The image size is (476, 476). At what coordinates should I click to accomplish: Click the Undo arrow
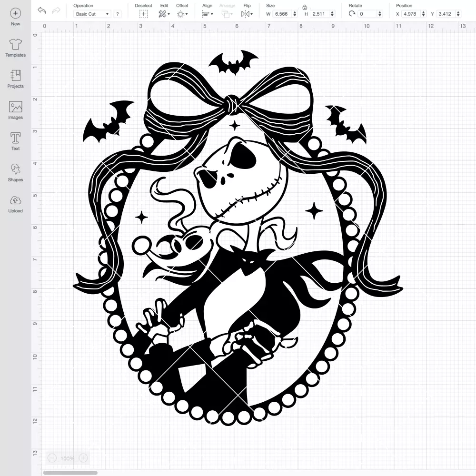(42, 10)
